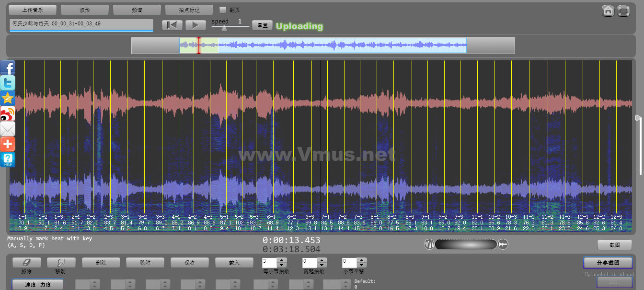Increase the 每小节拍数 beats-per-bar stepper
This screenshot has height=290, width=644.
[282, 260]
